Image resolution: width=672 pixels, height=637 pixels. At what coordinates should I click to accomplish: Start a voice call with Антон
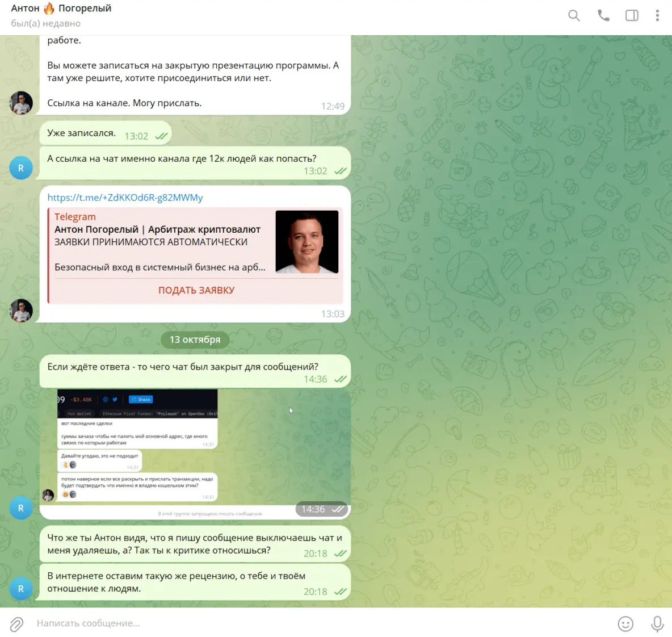coord(603,16)
